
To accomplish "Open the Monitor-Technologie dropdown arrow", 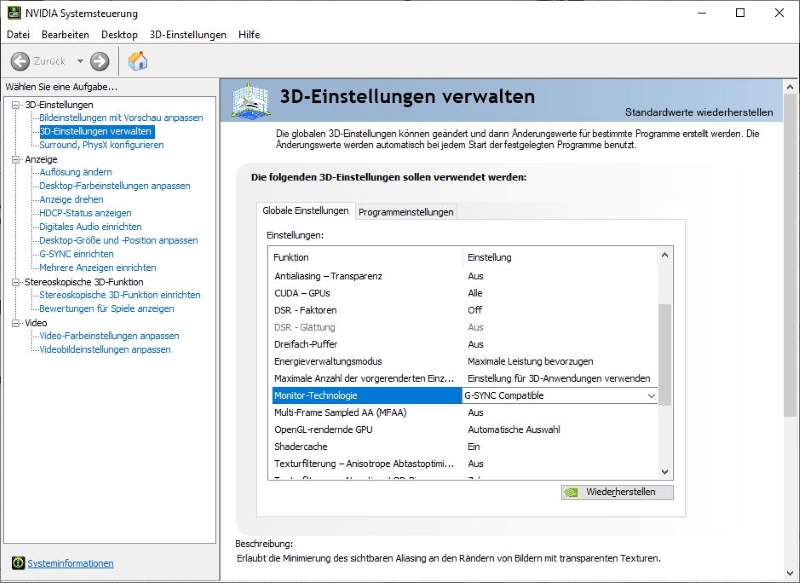I will [x=652, y=396].
